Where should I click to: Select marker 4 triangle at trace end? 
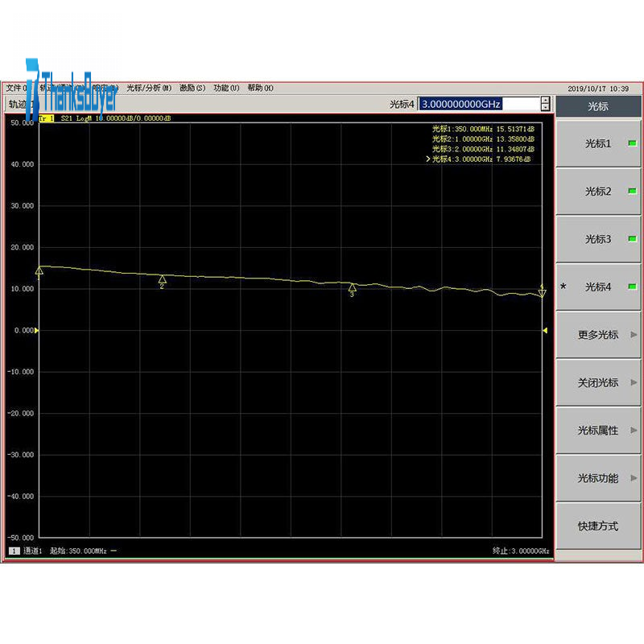coord(542,294)
